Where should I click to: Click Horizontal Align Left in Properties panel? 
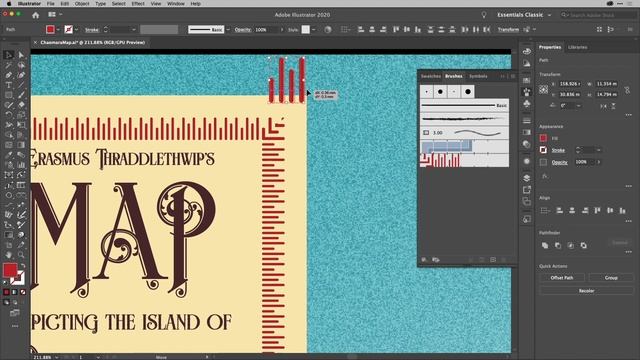[560, 211]
